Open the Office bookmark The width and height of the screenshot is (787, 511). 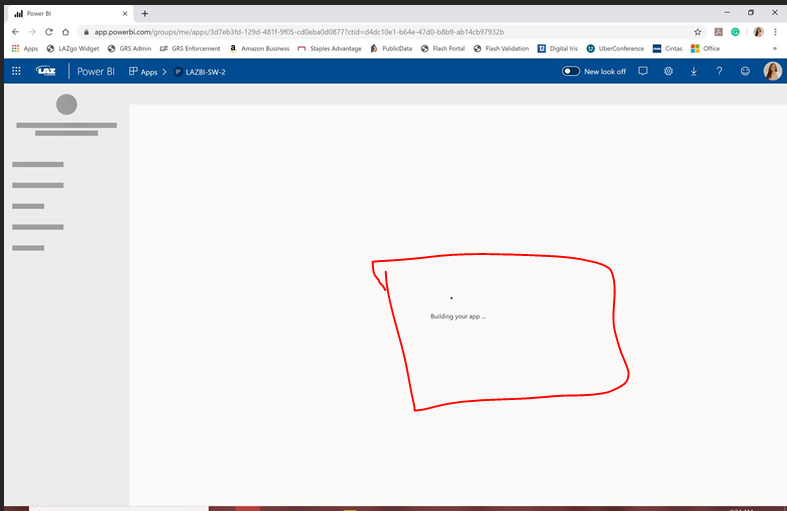[705, 48]
